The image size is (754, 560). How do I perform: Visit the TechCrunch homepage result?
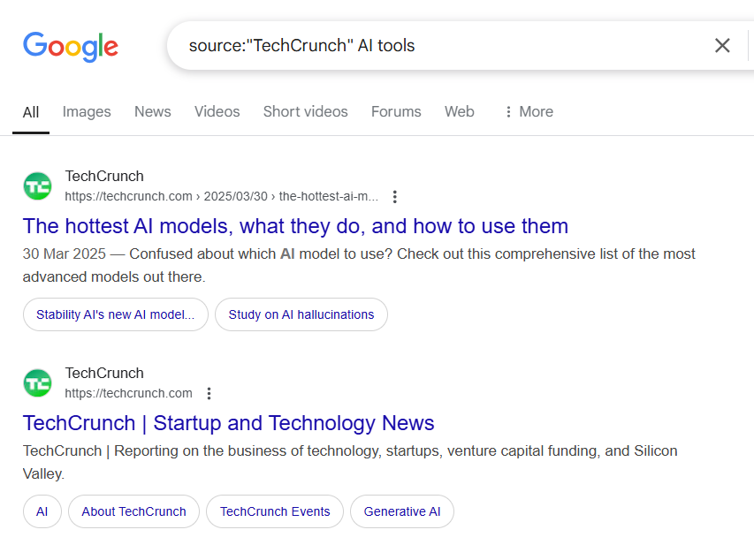point(228,423)
